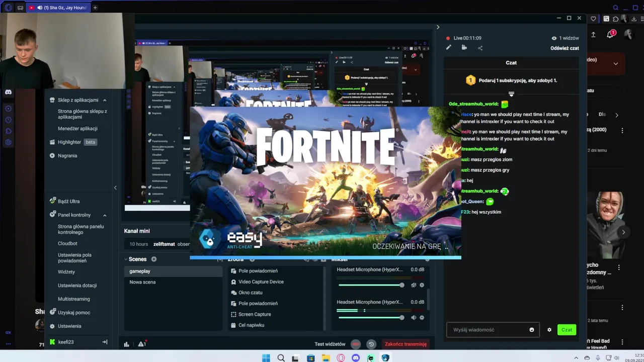Screen dimensions: 644x362
Task: Click browser upload icon
Action: click(x=594, y=34)
